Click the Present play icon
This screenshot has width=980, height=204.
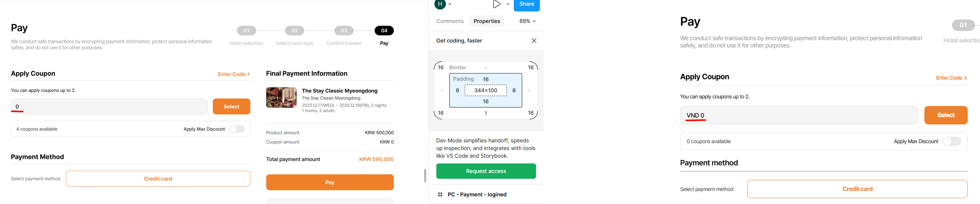(497, 4)
